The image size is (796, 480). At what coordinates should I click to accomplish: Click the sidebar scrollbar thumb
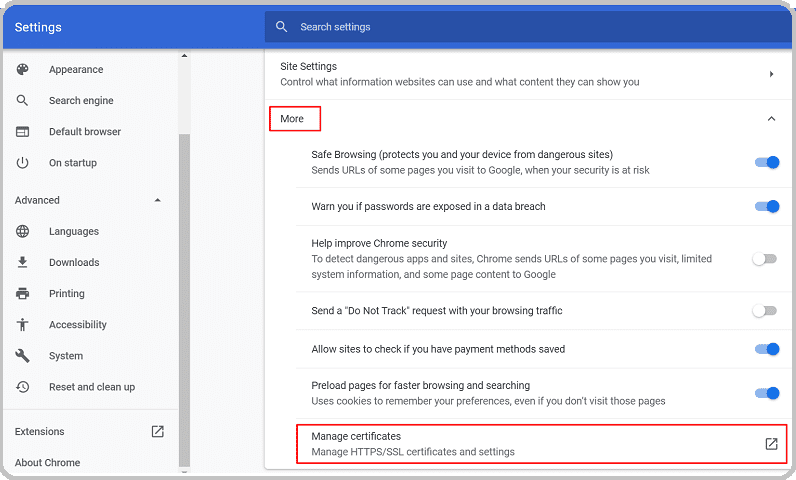(184, 299)
